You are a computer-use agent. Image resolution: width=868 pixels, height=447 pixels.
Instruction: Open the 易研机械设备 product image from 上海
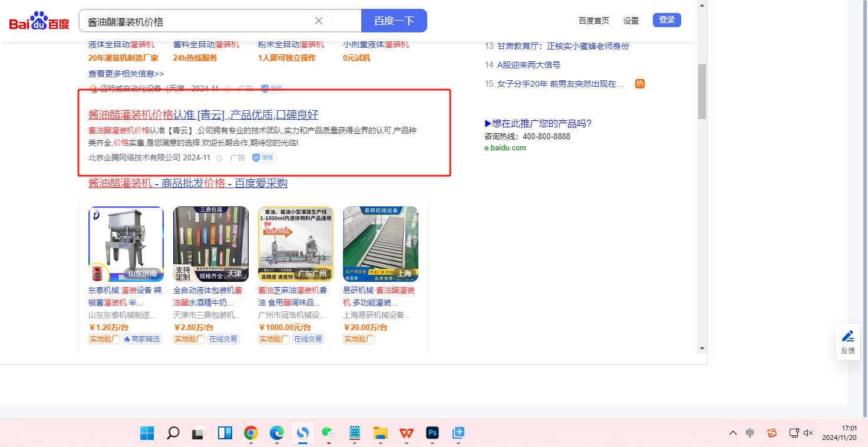click(381, 244)
